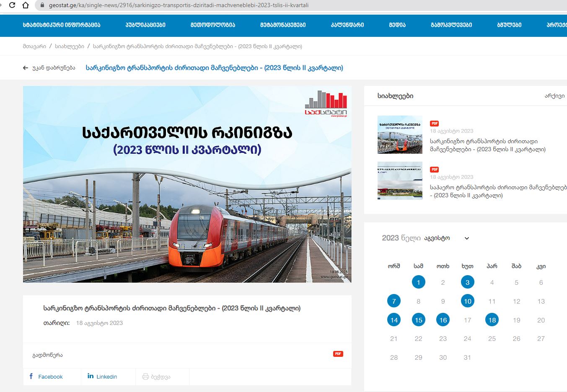Go to 'სიახლეები' in the breadcrumb
This screenshot has height=392, width=567.
70,46
